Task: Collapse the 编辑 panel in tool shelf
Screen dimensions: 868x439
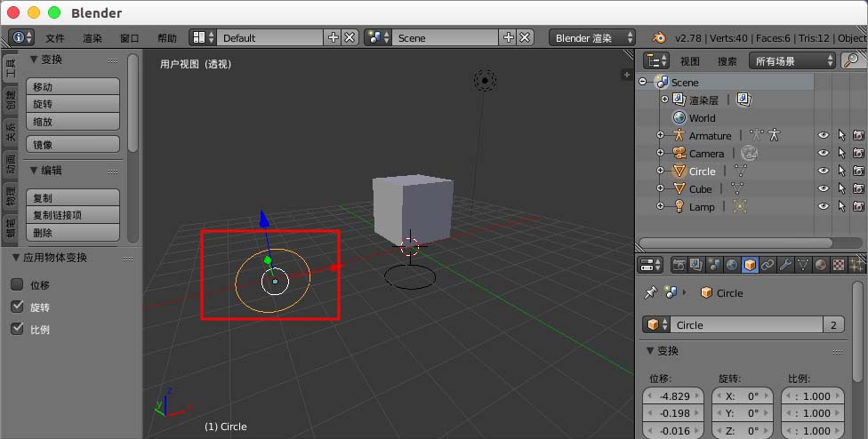Action: coord(33,171)
